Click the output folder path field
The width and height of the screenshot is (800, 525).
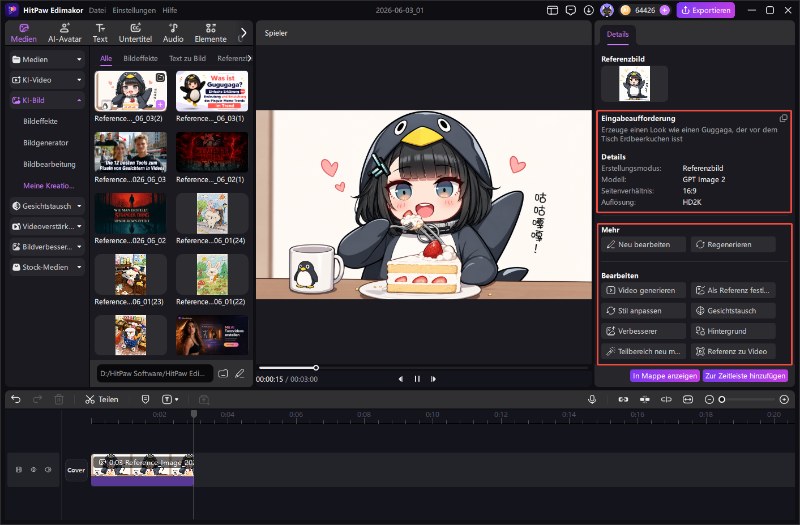click(x=155, y=373)
